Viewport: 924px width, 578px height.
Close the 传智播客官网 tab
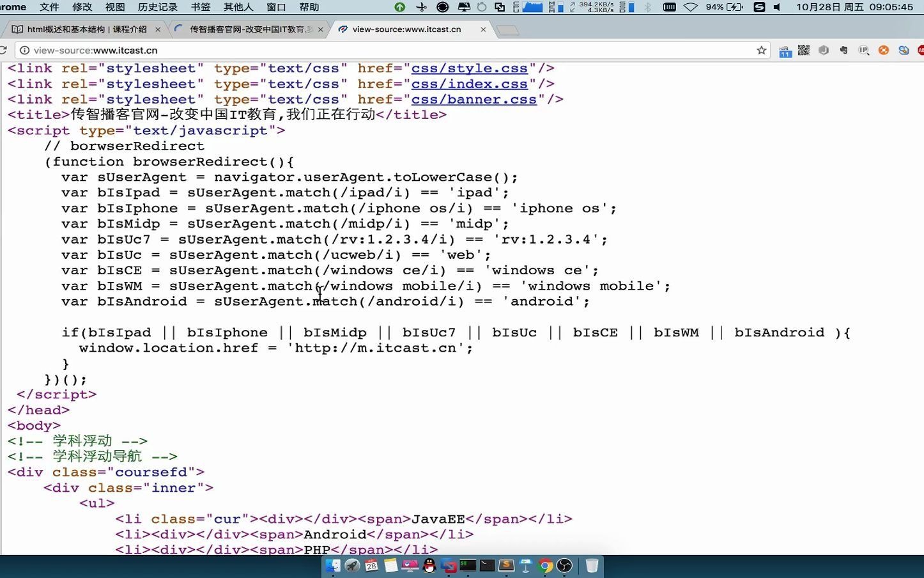tap(321, 29)
